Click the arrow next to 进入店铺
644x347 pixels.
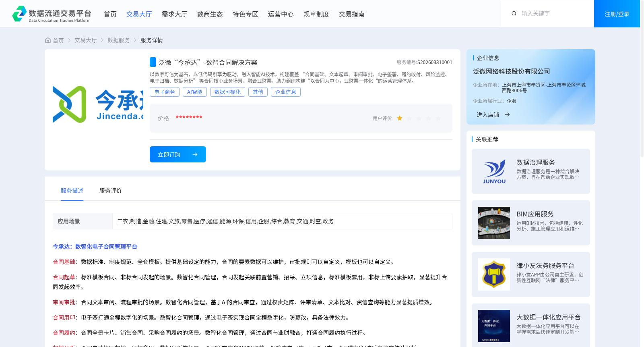(x=507, y=115)
